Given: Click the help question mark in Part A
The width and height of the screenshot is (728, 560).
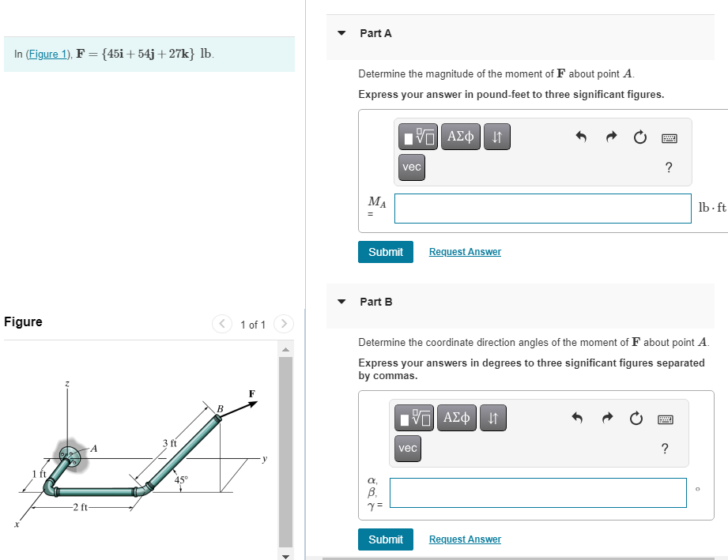Looking at the screenshot, I should point(668,167).
